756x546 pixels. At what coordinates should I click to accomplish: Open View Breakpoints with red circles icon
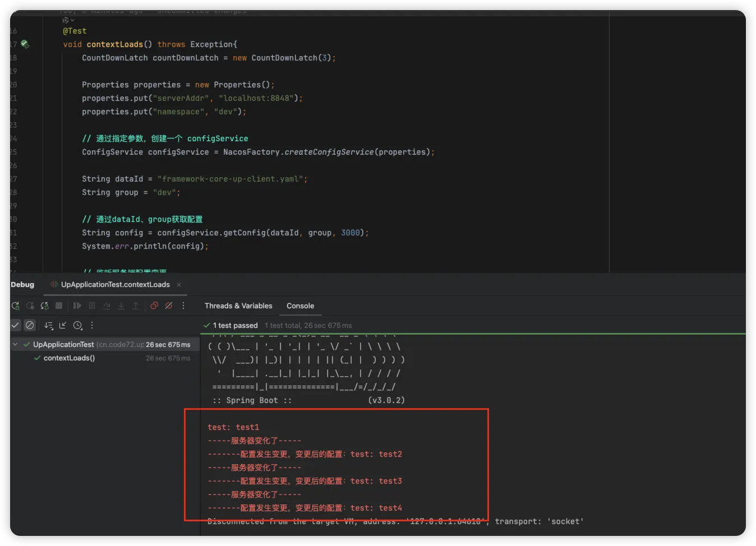154,306
